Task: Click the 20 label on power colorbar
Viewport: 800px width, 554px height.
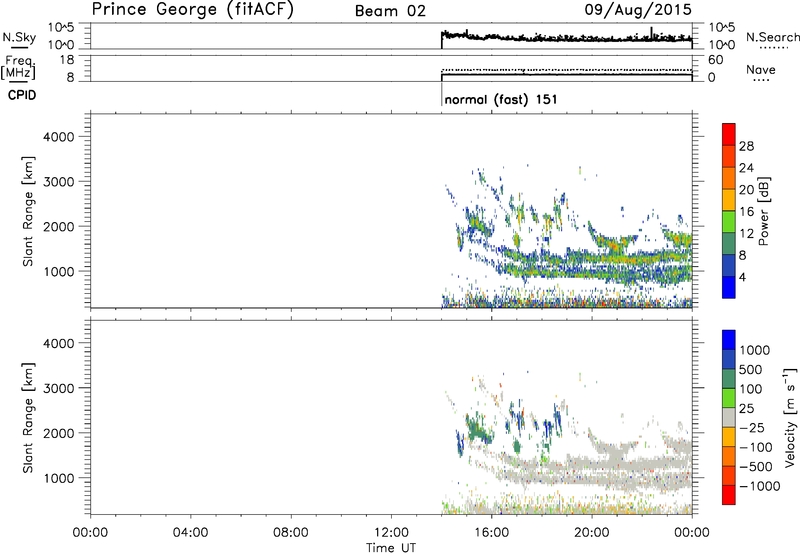Action: click(x=746, y=190)
